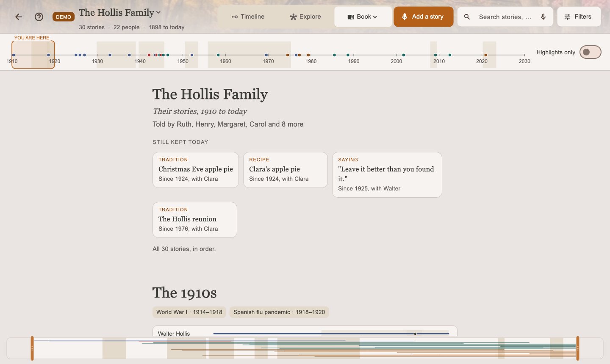Click the right handle of the bottom range slider
610x364 pixels.
(578, 348)
